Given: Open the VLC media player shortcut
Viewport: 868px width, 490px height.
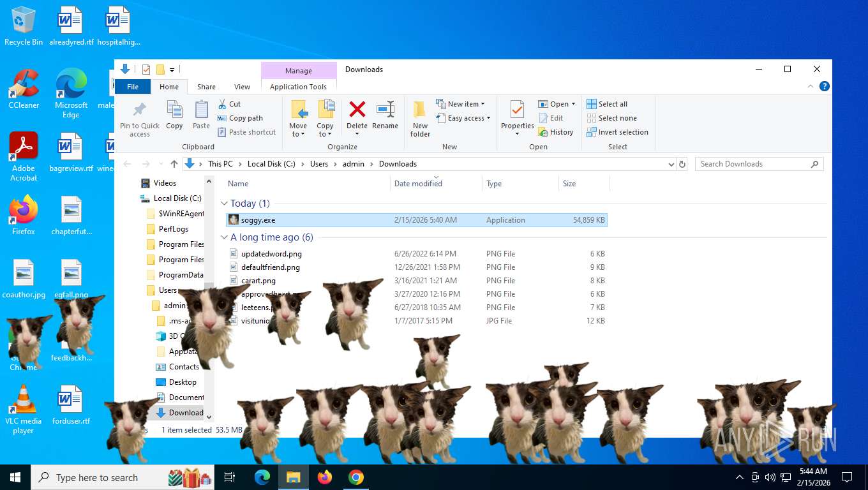Looking at the screenshot, I should point(24,409).
